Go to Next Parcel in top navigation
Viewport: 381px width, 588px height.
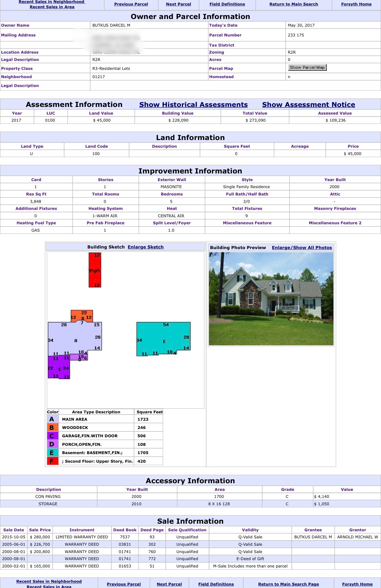pos(178,4)
